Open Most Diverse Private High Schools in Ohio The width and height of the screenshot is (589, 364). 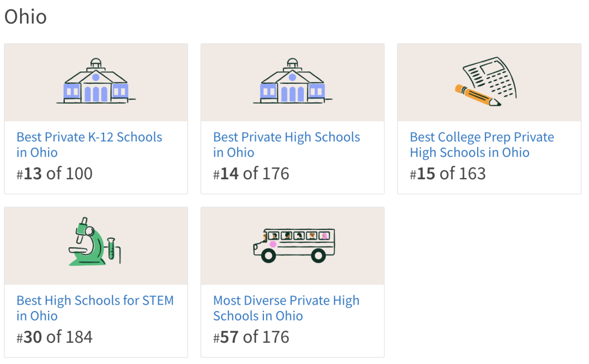(x=286, y=308)
